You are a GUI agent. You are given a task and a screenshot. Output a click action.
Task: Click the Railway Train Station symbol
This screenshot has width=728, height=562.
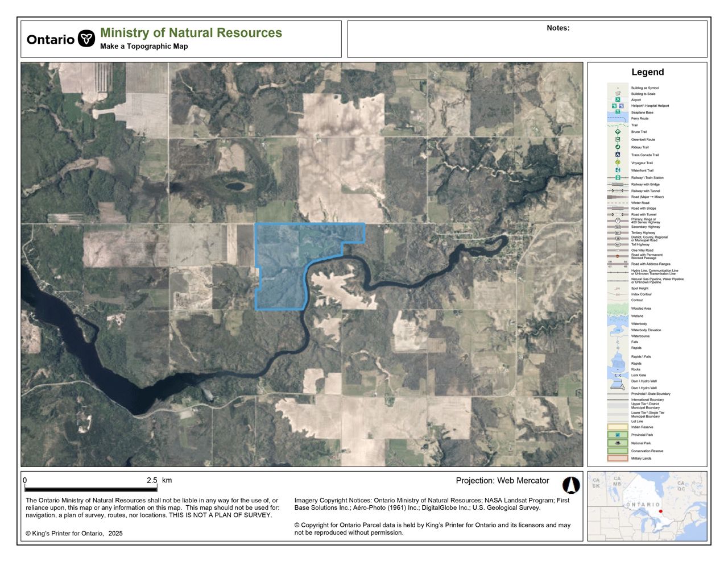618,177
